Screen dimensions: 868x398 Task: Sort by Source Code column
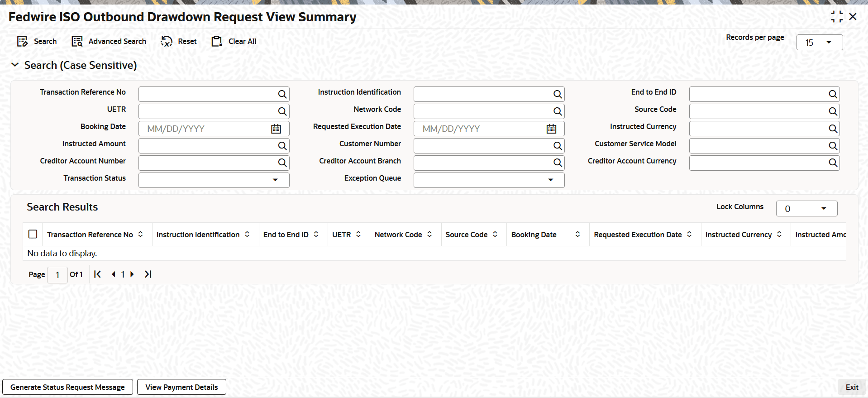[495, 234]
